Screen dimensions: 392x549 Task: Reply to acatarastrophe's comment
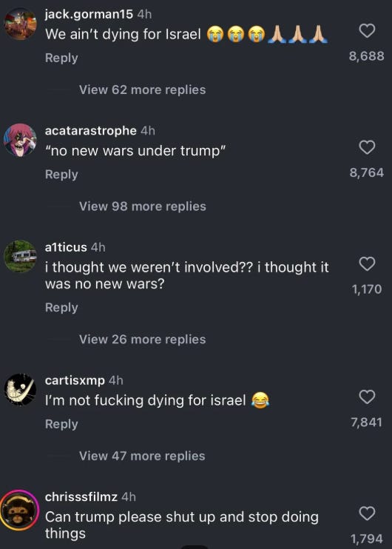point(61,175)
